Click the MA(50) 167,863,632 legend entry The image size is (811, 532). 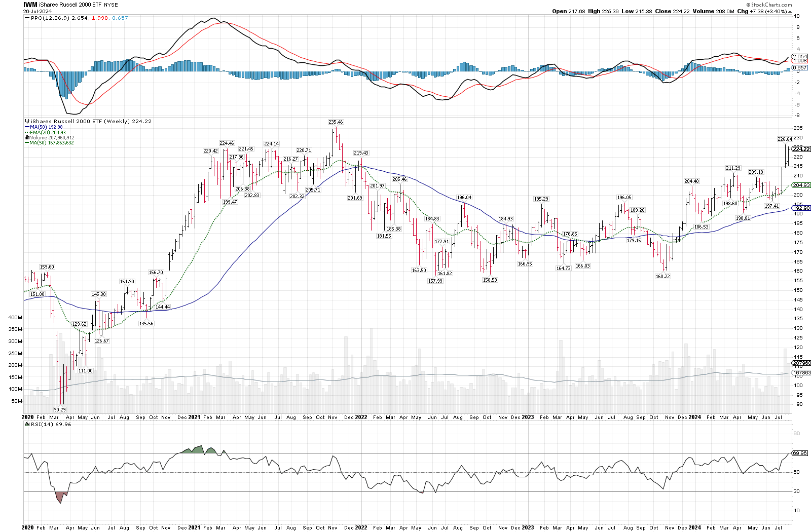51,143
